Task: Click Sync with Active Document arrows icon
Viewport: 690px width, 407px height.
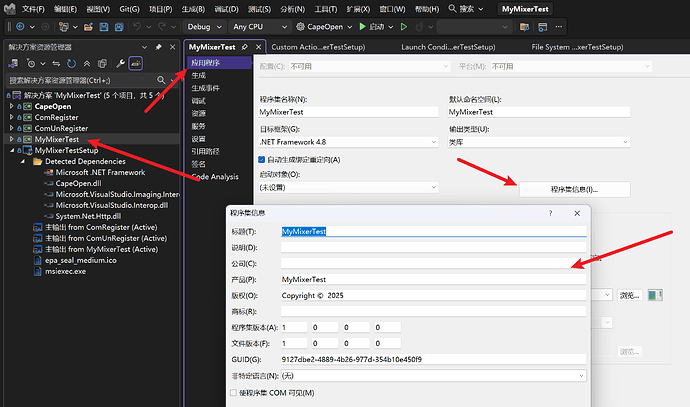Action: 56,63
